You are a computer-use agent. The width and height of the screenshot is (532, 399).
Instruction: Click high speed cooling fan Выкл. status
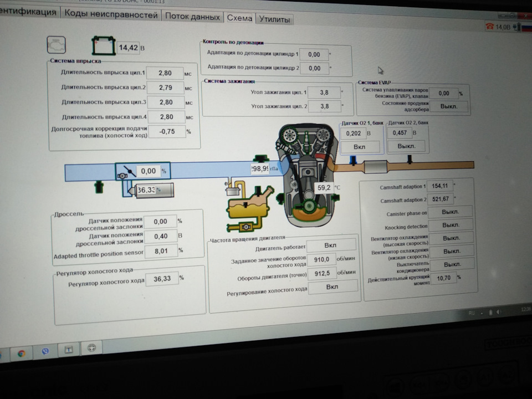pos(451,238)
